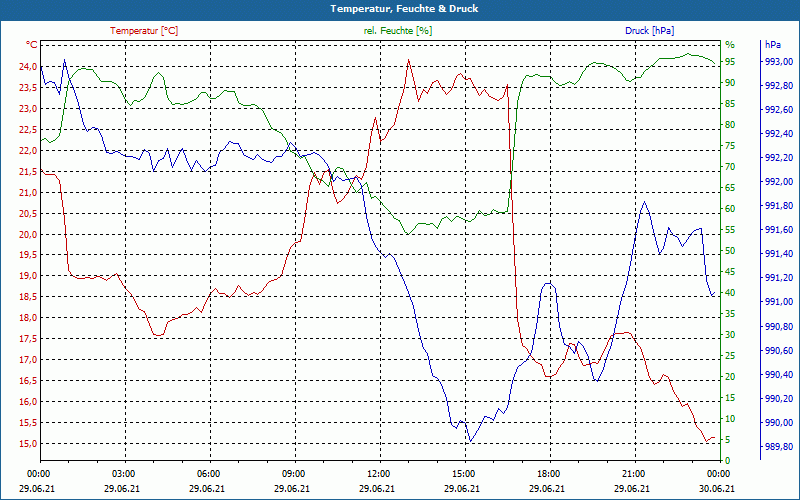Click temperature axis value 21,5
This screenshot has width=800, height=500.
tap(28, 171)
